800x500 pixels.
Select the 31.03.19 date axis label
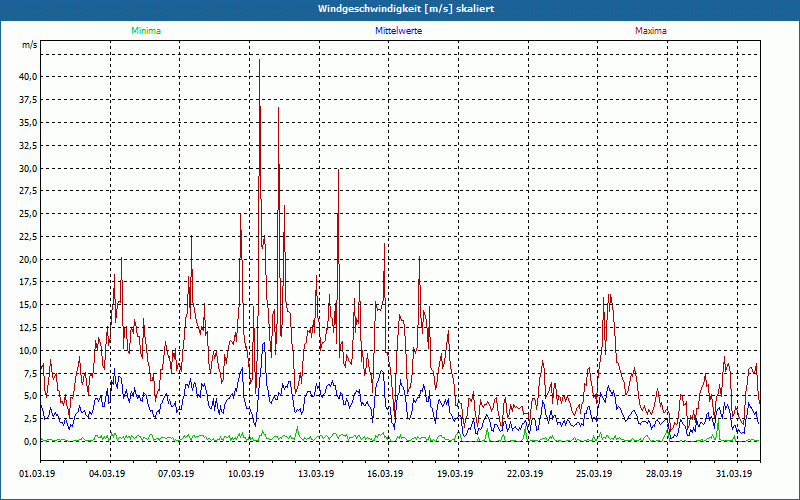pos(734,474)
